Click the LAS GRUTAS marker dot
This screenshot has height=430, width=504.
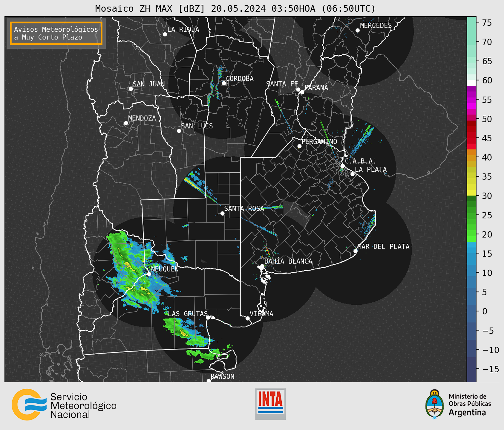(x=208, y=318)
